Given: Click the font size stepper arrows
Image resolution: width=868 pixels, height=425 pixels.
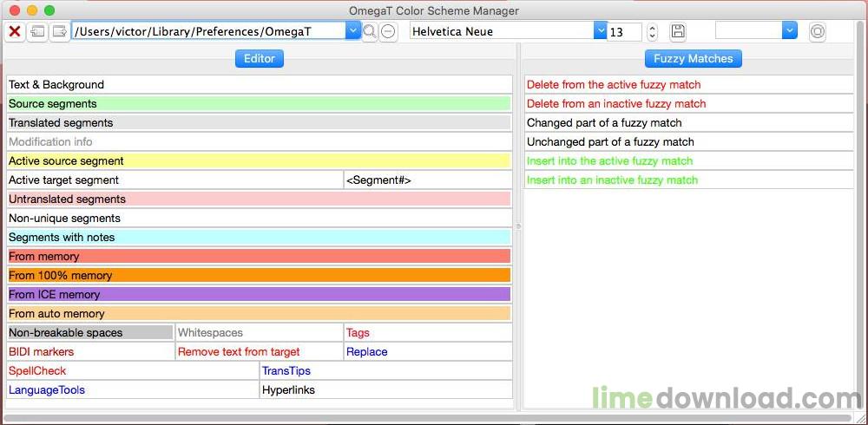Looking at the screenshot, I should (x=652, y=31).
